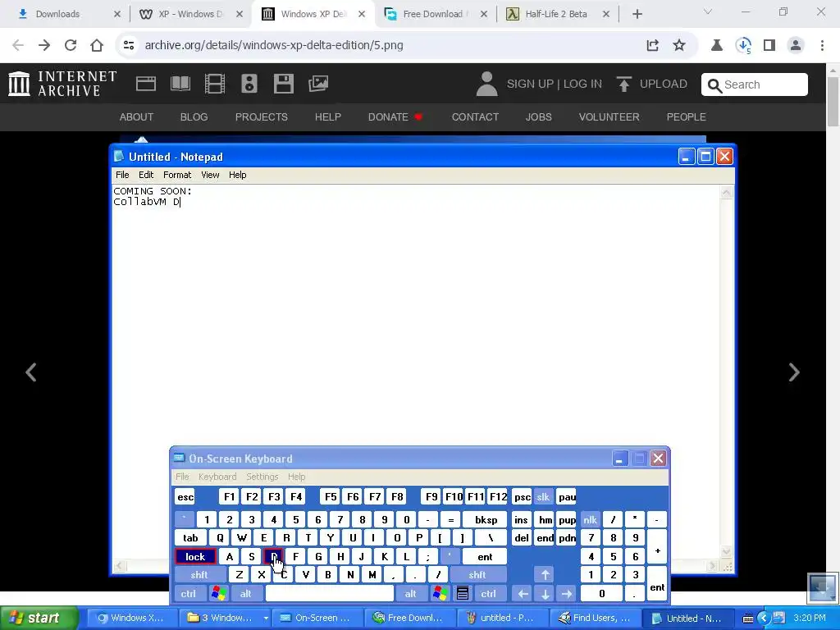Open the Texts book icon
840x630 pixels.
click(180, 84)
